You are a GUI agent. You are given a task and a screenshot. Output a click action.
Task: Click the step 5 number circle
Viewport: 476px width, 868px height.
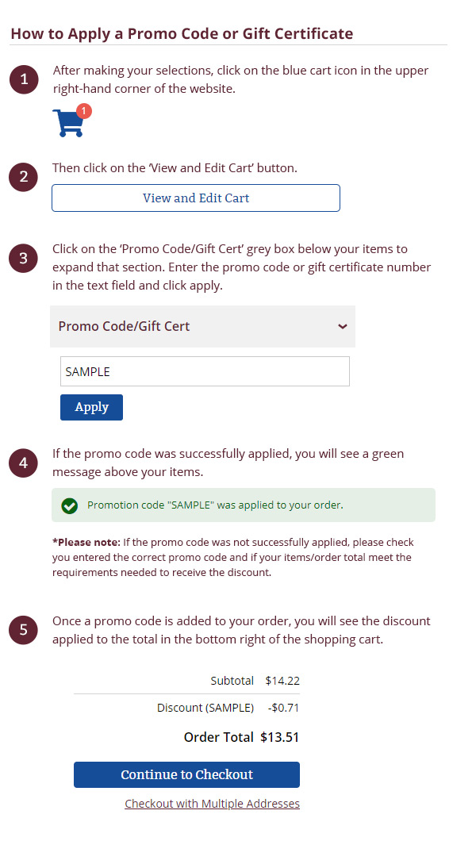click(x=24, y=630)
